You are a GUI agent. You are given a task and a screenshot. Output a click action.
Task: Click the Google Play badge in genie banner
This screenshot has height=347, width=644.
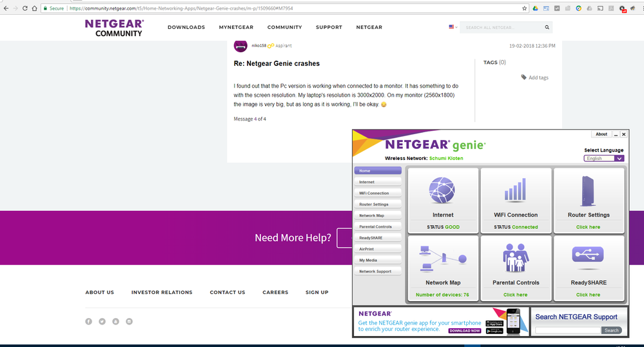click(494, 331)
